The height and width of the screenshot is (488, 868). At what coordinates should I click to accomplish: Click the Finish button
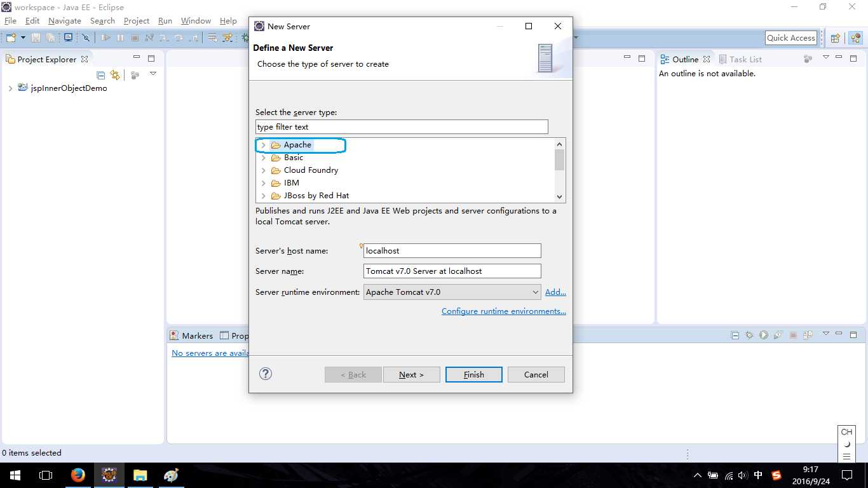click(x=474, y=375)
